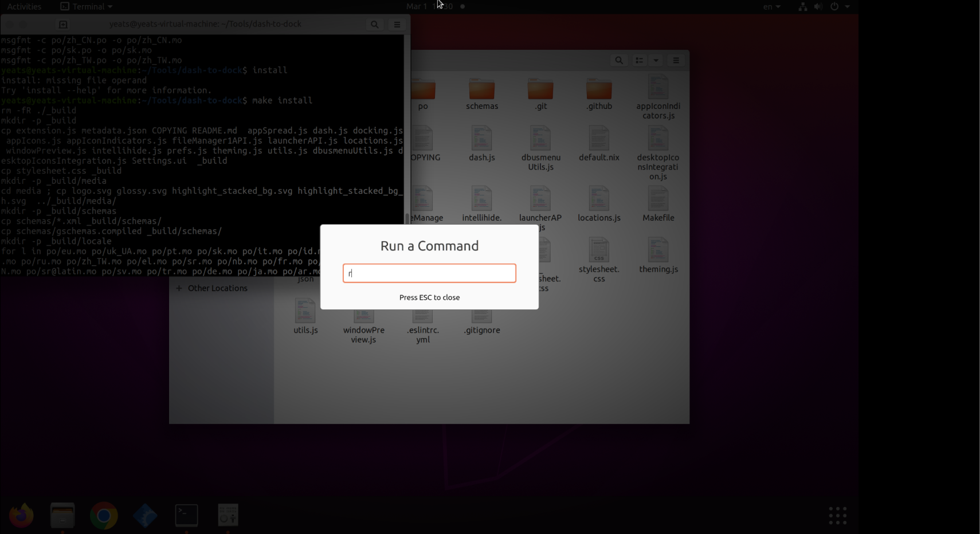Activate file search in the file manager
980x534 pixels.
point(618,60)
